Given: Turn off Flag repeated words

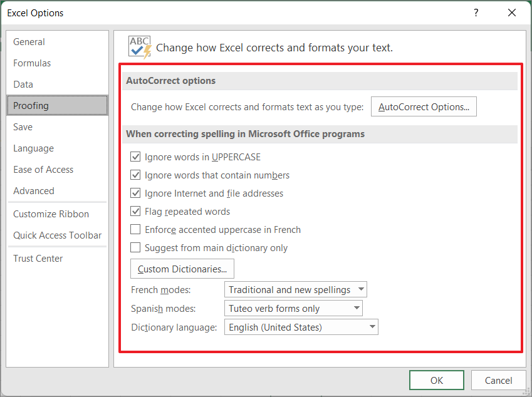Looking at the screenshot, I should [x=135, y=211].
